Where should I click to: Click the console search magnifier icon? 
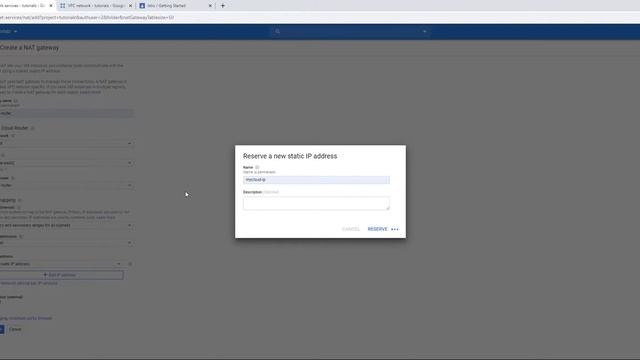278,31
